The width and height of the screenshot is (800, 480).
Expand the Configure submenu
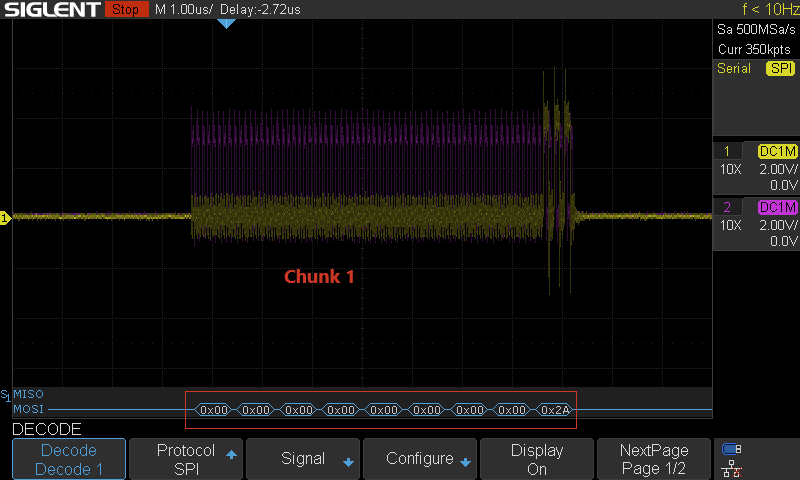[x=420, y=459]
